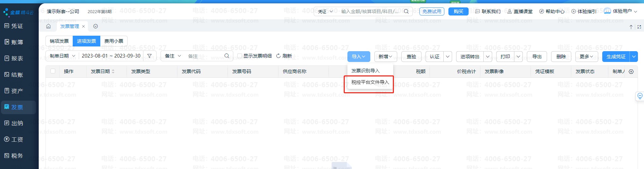Expand the 制单日期 dropdown
The height and width of the screenshot is (169, 644).
tap(62, 56)
